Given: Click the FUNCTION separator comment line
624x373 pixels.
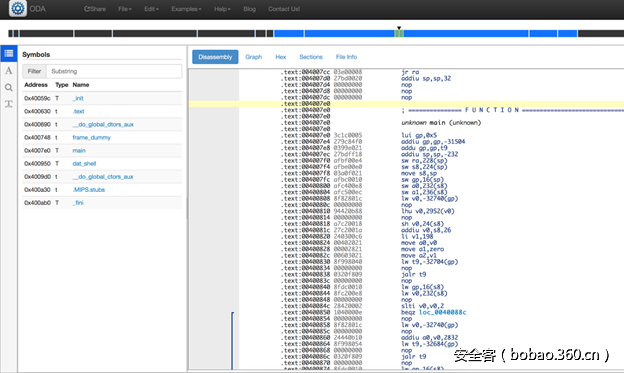Looking at the screenshot, I should 513,110.
